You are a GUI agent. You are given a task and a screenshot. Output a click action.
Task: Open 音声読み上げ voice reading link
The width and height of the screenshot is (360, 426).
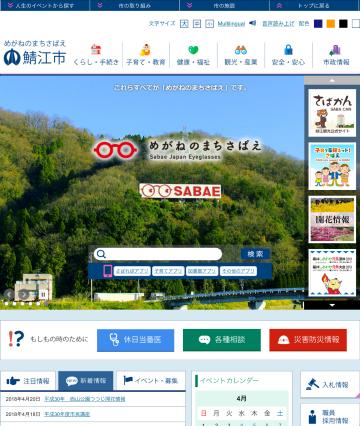tap(278, 24)
